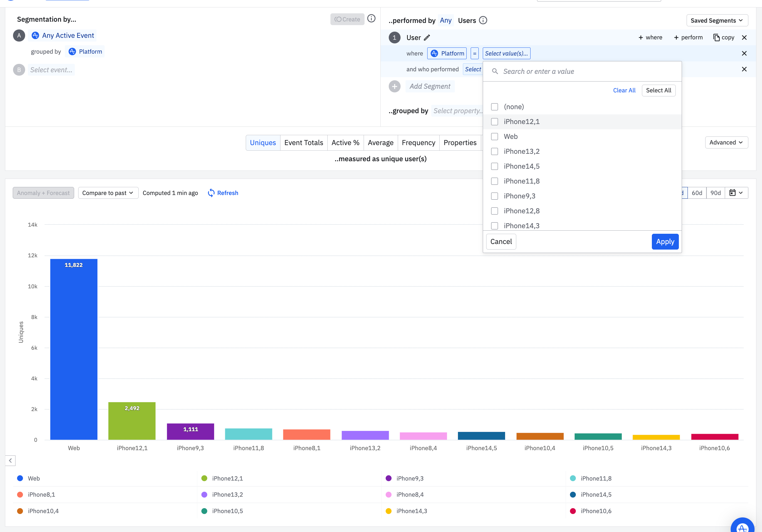Click the plus icon beside Add Segment
Image resolution: width=762 pixels, height=532 pixels.
(x=394, y=86)
